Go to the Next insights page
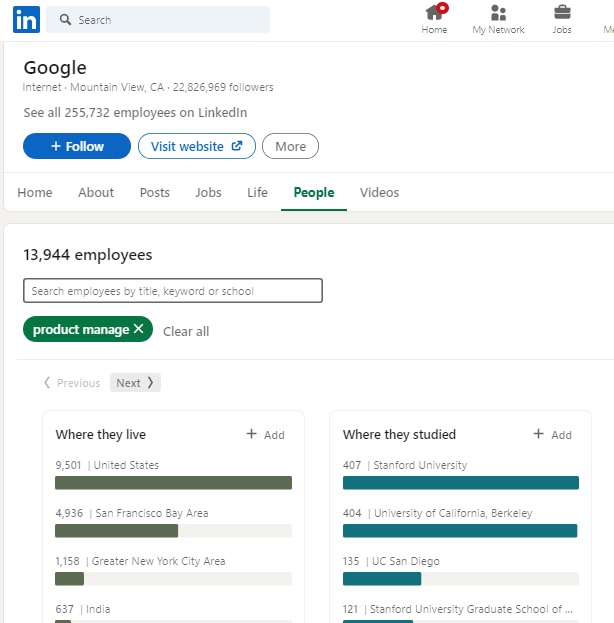This screenshot has width=614, height=623. (x=135, y=383)
